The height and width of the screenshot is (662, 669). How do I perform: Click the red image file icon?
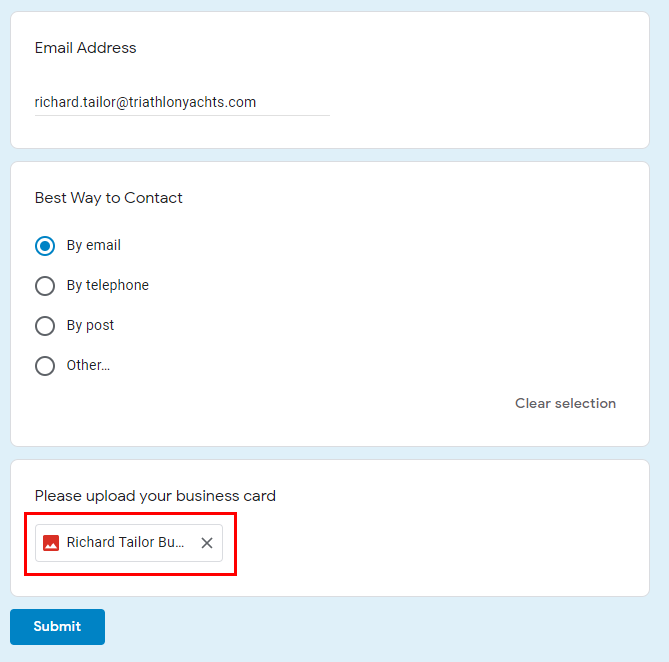51,543
